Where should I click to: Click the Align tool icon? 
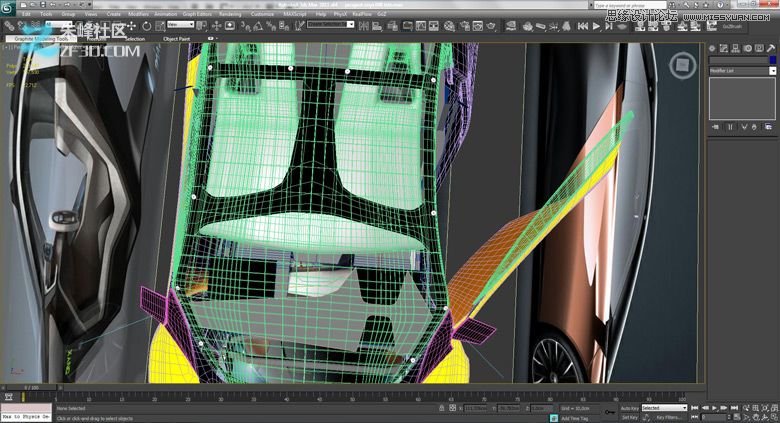pos(377,26)
